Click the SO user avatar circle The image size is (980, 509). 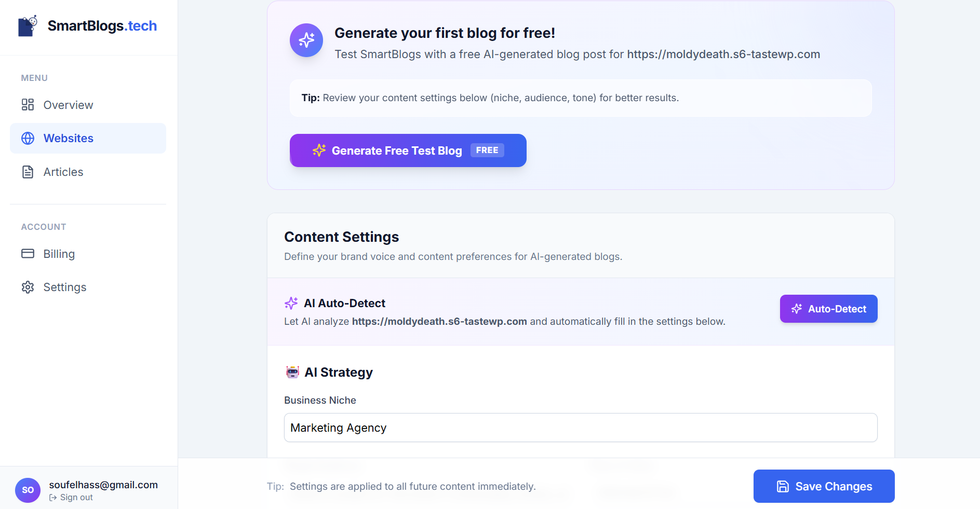pos(28,490)
